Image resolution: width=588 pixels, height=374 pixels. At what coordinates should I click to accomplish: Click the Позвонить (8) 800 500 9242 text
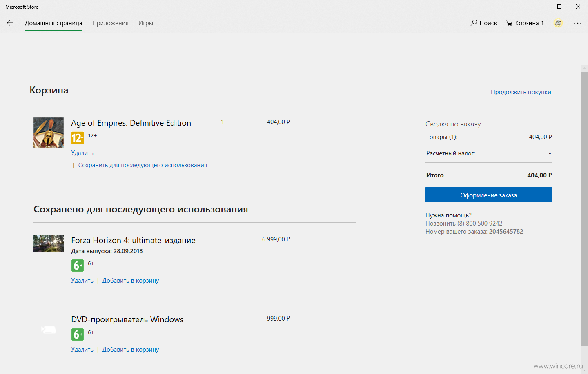pyautogui.click(x=464, y=224)
